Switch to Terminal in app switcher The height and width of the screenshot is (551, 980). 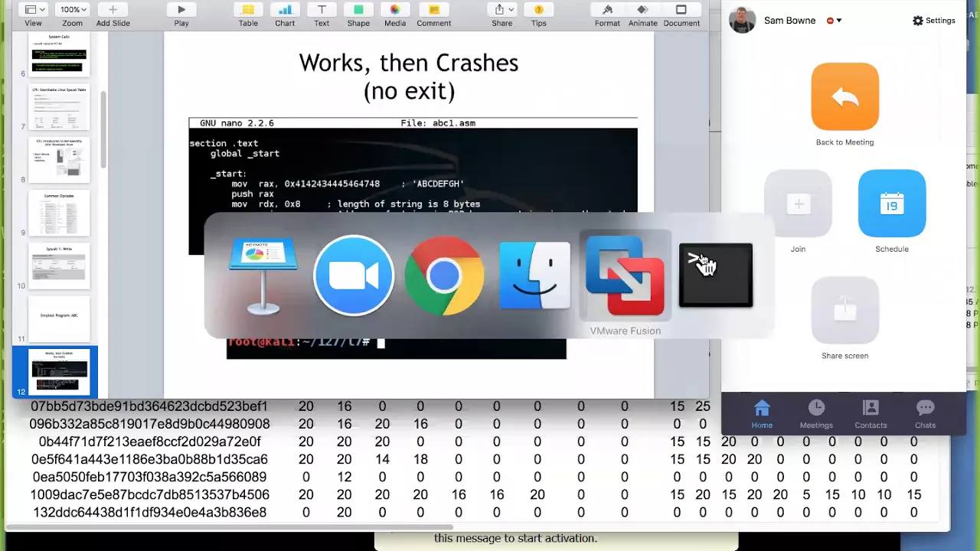click(716, 275)
